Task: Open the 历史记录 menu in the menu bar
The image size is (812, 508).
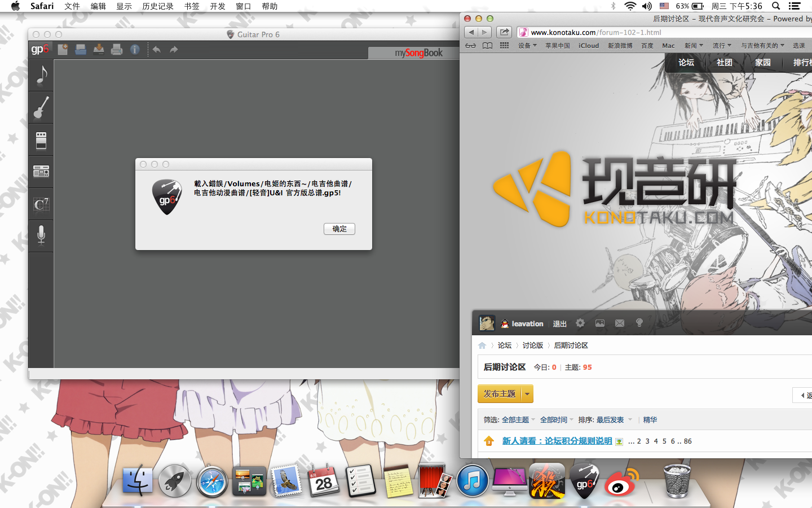Action: pyautogui.click(x=158, y=6)
